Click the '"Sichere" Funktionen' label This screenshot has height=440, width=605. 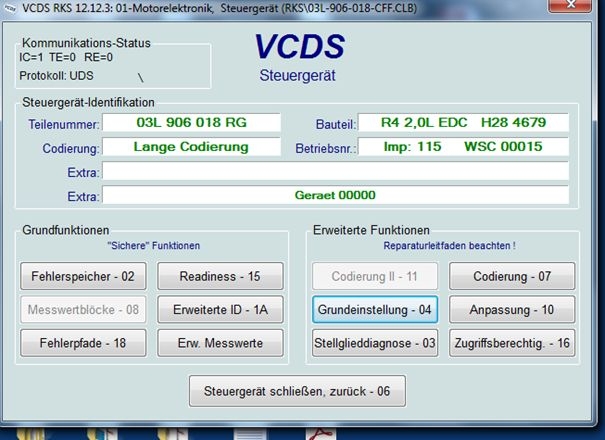[x=154, y=246]
